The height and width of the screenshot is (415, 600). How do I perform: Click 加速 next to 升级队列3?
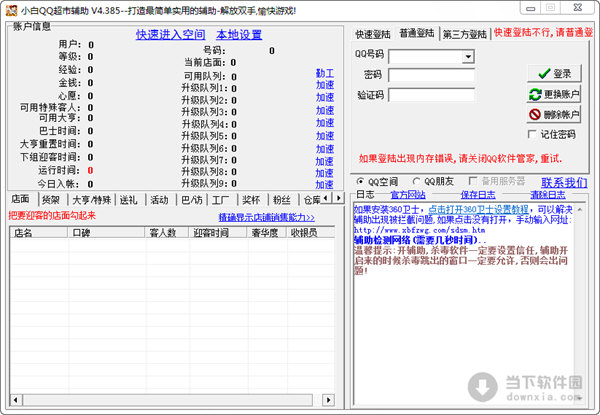tap(325, 110)
